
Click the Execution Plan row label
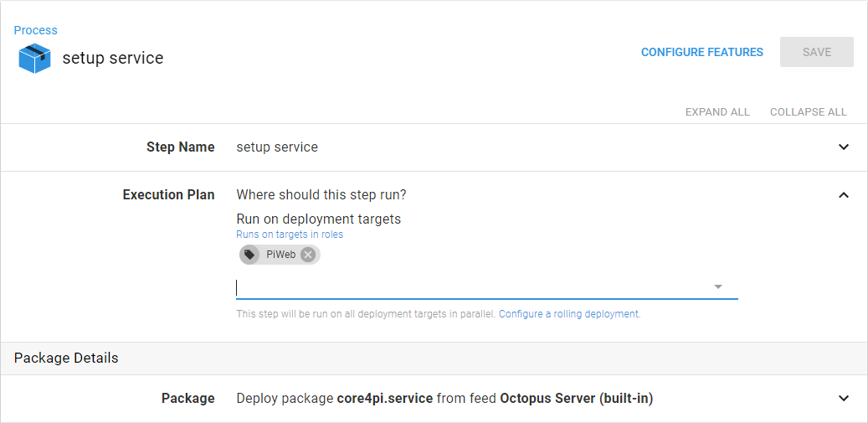click(x=168, y=195)
